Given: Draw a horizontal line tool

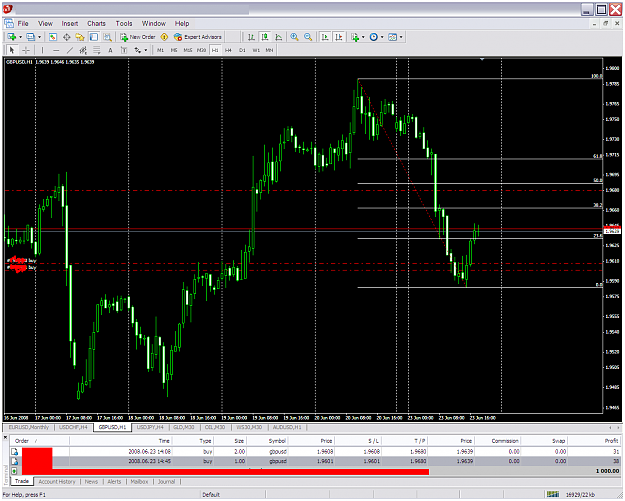Looking at the screenshot, I should pyautogui.click(x=56, y=50).
